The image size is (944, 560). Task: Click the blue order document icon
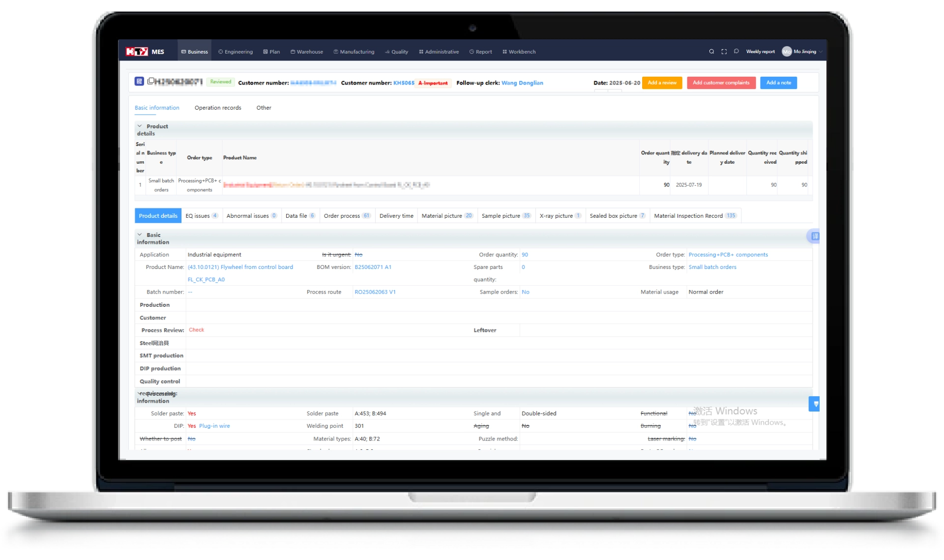click(x=139, y=82)
